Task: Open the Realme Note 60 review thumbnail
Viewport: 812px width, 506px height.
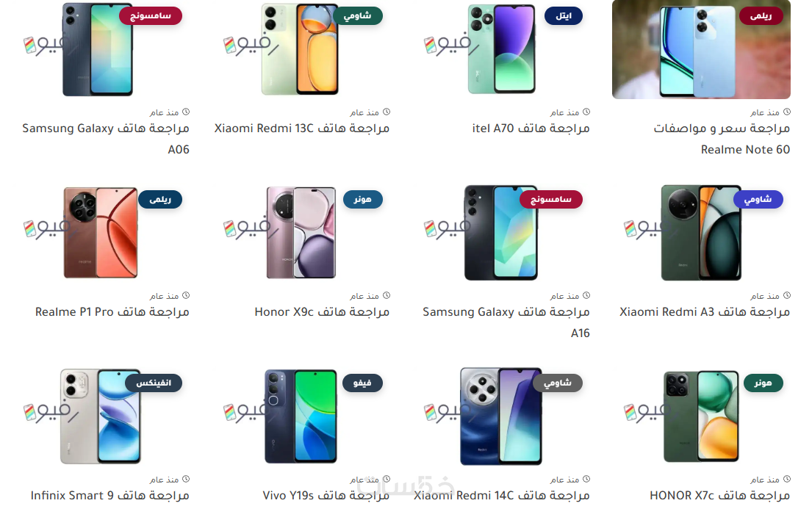Action: tap(701, 50)
